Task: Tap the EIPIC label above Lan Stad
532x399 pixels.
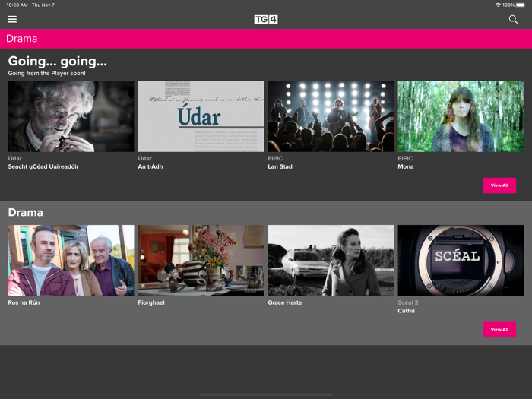Action: click(x=275, y=158)
